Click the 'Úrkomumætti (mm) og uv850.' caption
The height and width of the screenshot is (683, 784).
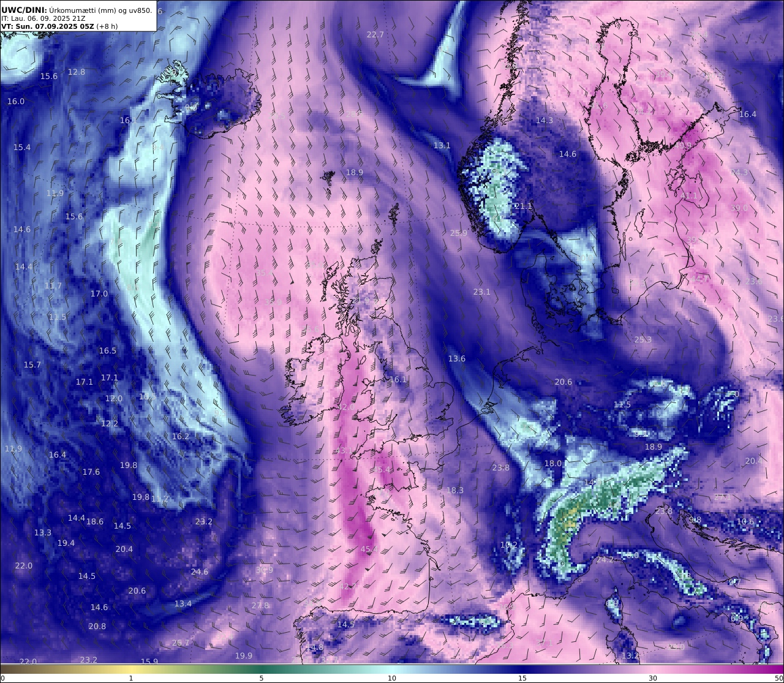point(101,10)
